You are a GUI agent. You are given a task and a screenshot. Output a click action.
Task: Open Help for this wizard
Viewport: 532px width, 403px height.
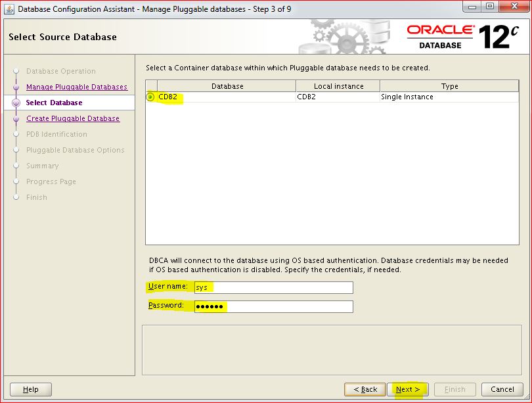click(31, 389)
